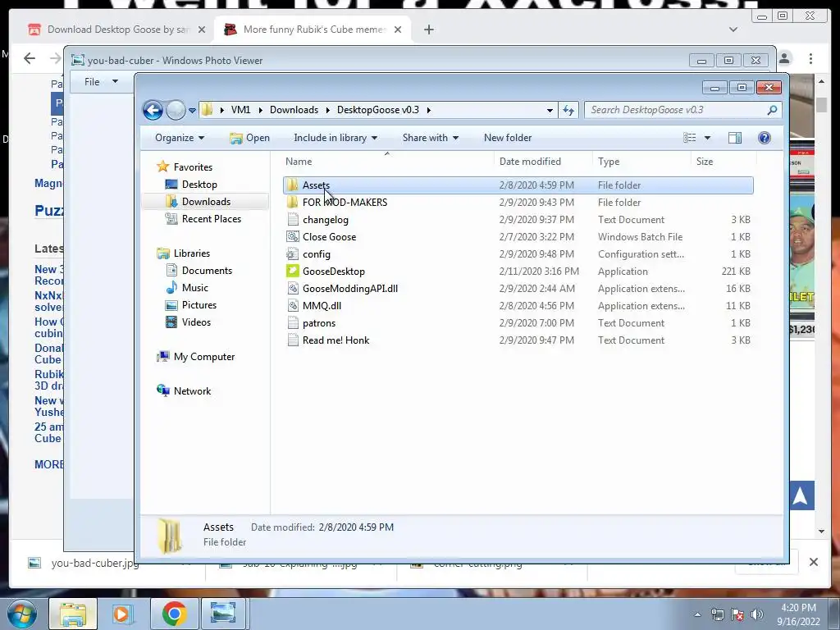This screenshot has width=840, height=630.
Task: Toggle the preview pane
Action: pyautogui.click(x=734, y=138)
